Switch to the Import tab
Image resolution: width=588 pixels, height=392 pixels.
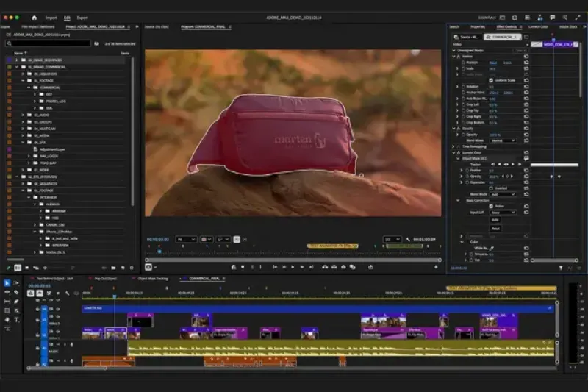[x=51, y=18]
